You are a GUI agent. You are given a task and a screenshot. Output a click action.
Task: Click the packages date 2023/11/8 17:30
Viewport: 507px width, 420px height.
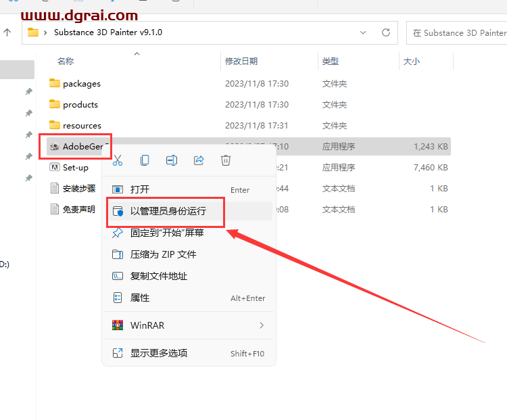point(257,83)
